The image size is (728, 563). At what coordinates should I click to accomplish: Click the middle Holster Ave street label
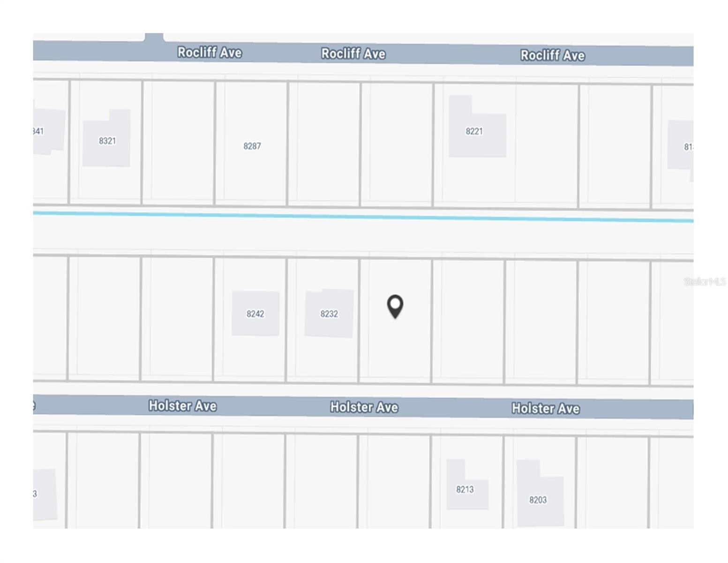364,407
